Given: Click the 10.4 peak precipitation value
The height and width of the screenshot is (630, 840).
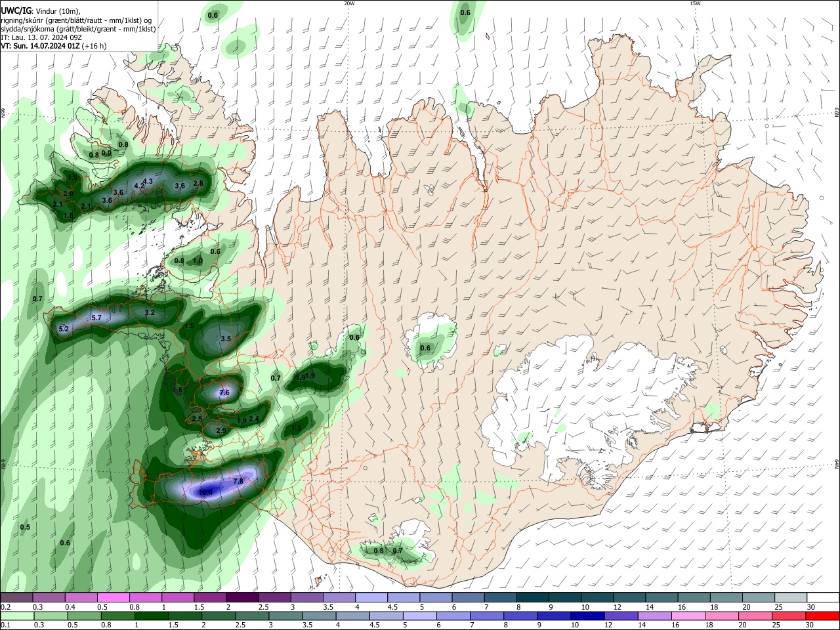Looking at the screenshot, I should 205,492.
